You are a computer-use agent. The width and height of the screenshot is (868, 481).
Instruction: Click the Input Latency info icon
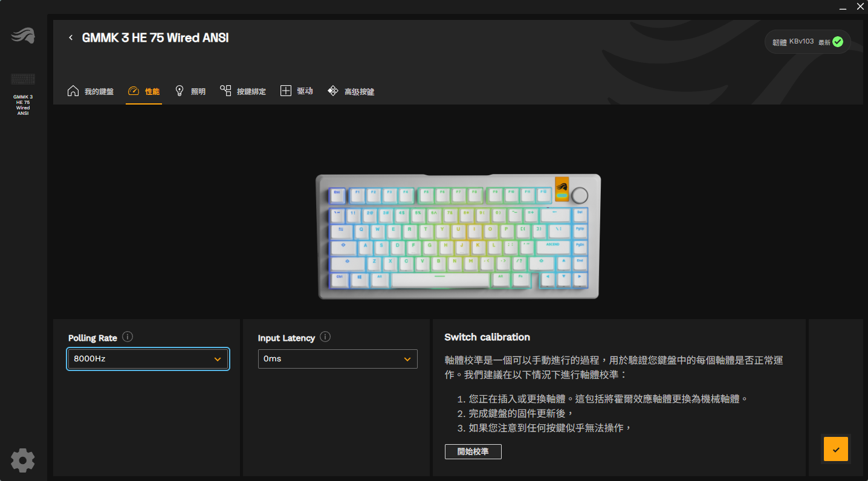(x=325, y=337)
